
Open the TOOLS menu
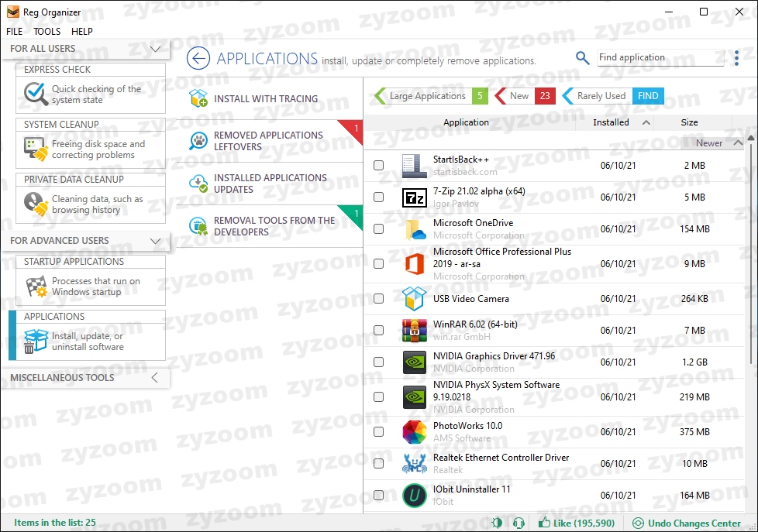pyautogui.click(x=47, y=32)
